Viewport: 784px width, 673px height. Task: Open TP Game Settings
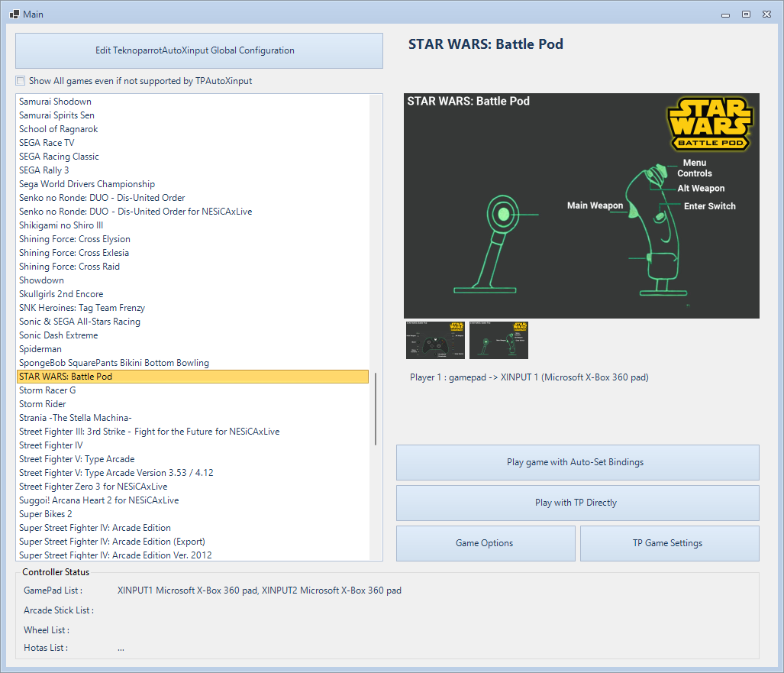[x=669, y=543]
